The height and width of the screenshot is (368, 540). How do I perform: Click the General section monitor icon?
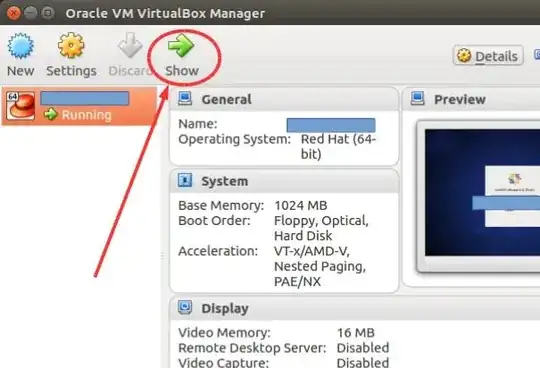185,98
